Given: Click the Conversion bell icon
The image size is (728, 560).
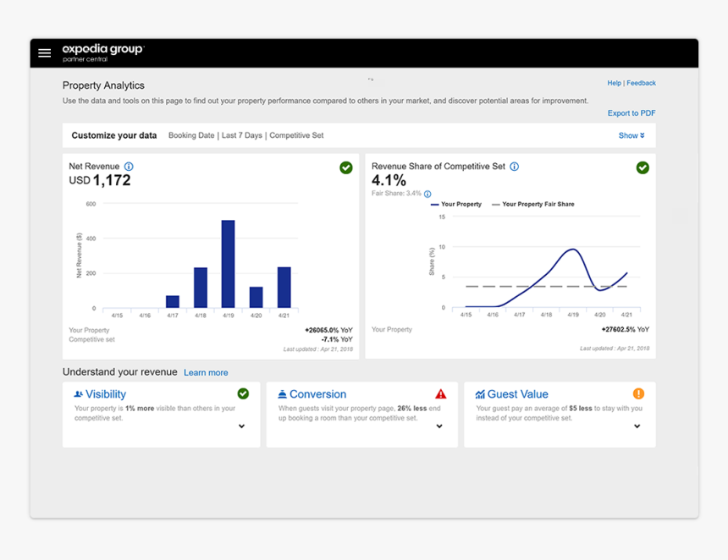Looking at the screenshot, I should tap(282, 394).
